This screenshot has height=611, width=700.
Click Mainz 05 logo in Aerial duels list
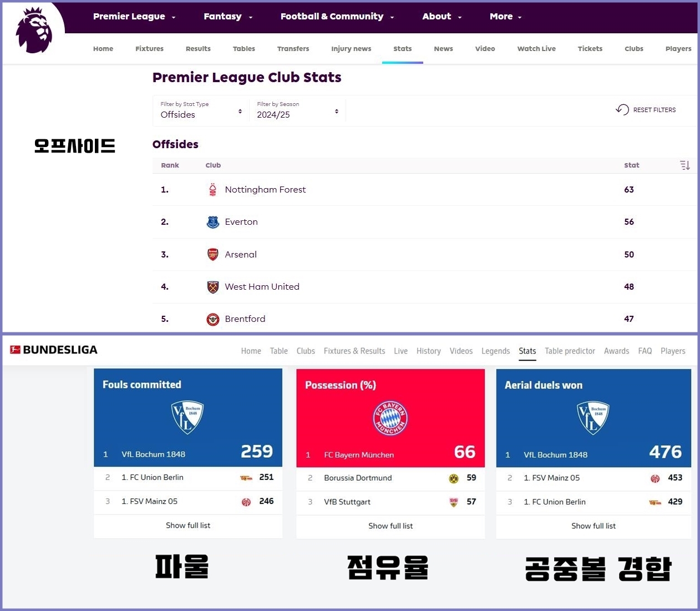655,478
